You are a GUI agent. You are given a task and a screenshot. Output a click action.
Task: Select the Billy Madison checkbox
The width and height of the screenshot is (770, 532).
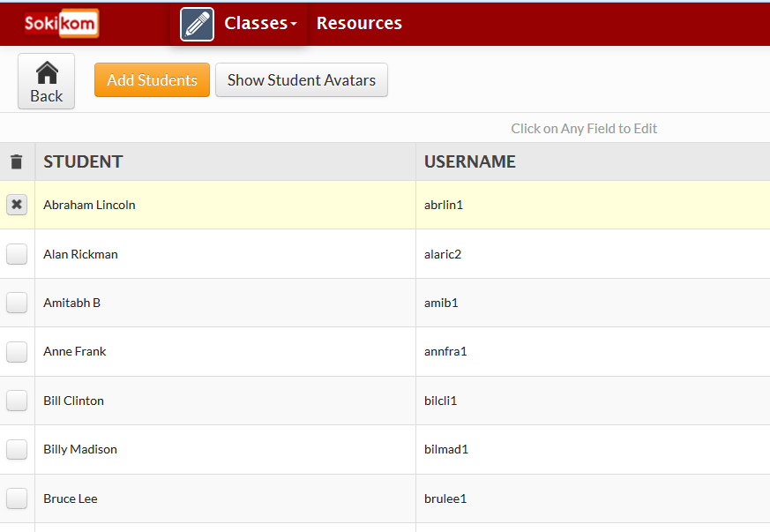pyautogui.click(x=17, y=449)
